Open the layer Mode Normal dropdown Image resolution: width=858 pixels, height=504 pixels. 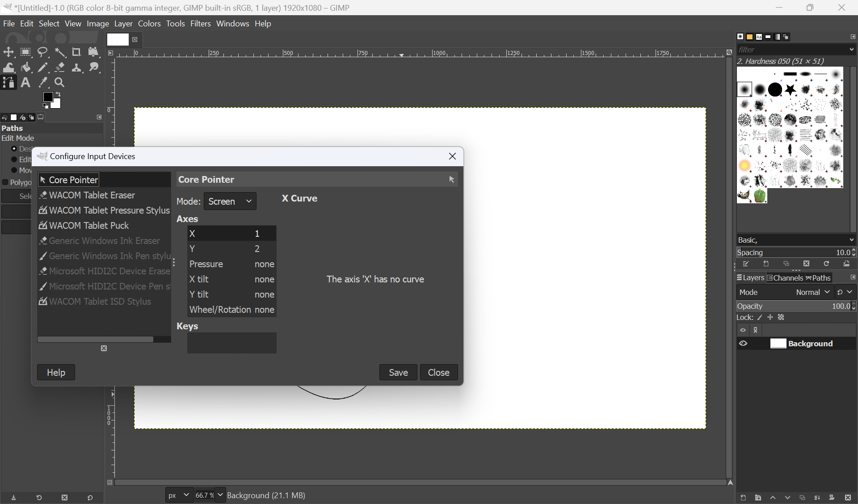click(x=813, y=292)
